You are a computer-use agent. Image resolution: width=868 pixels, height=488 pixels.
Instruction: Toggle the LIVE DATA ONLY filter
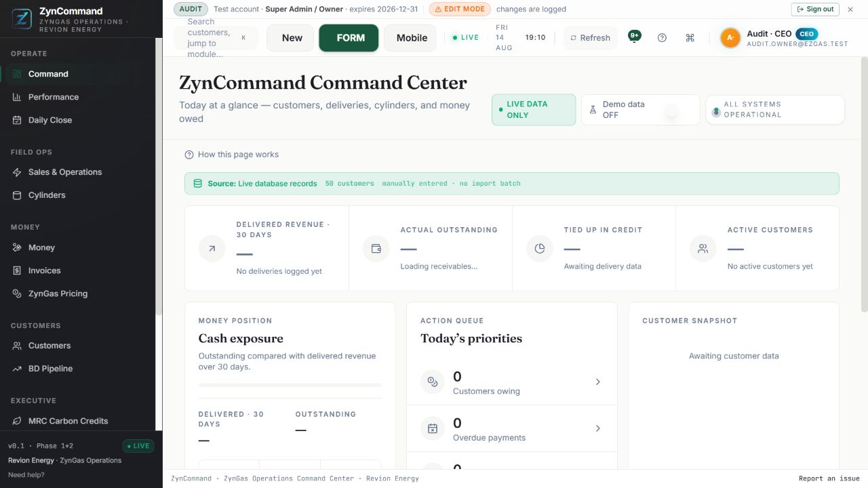coord(534,110)
